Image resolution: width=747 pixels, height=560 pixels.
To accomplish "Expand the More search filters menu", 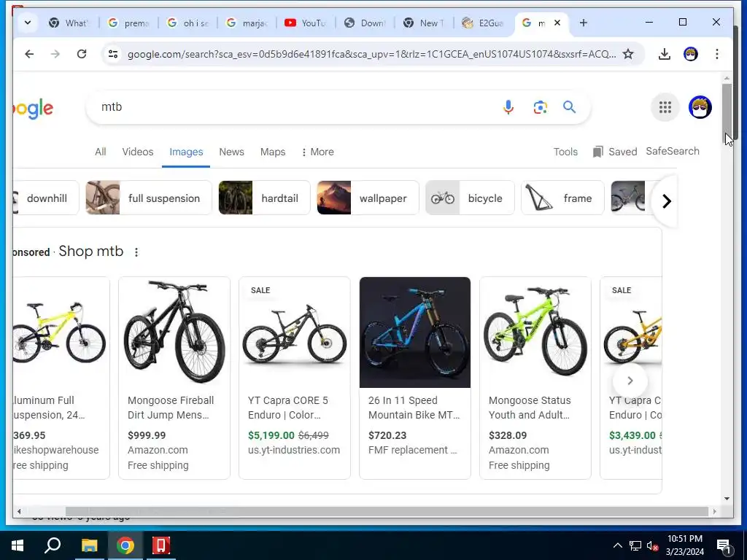I will (318, 152).
